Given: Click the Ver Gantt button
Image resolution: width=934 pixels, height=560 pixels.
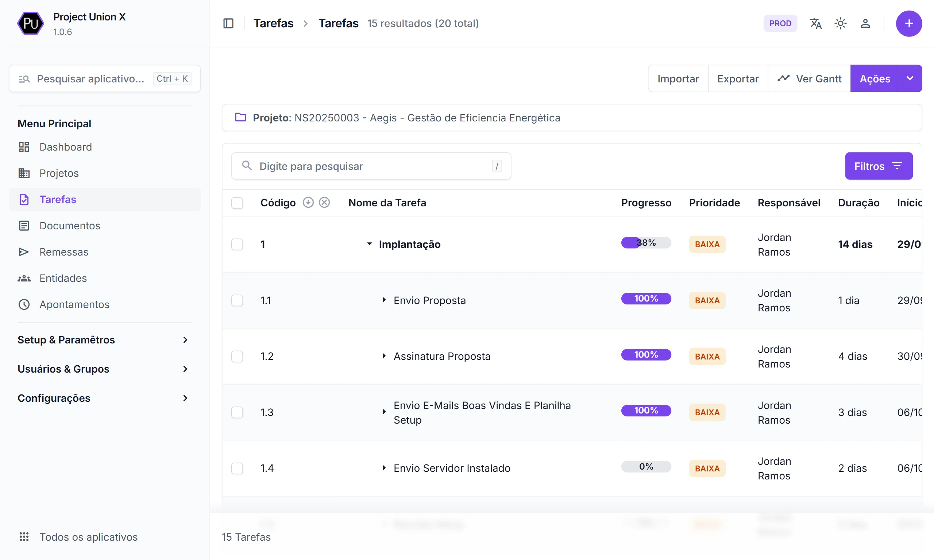Looking at the screenshot, I should 810,78.
